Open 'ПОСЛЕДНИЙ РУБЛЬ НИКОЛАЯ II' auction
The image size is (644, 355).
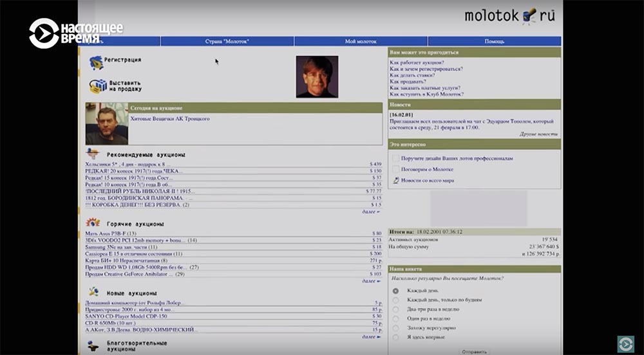tap(140, 191)
